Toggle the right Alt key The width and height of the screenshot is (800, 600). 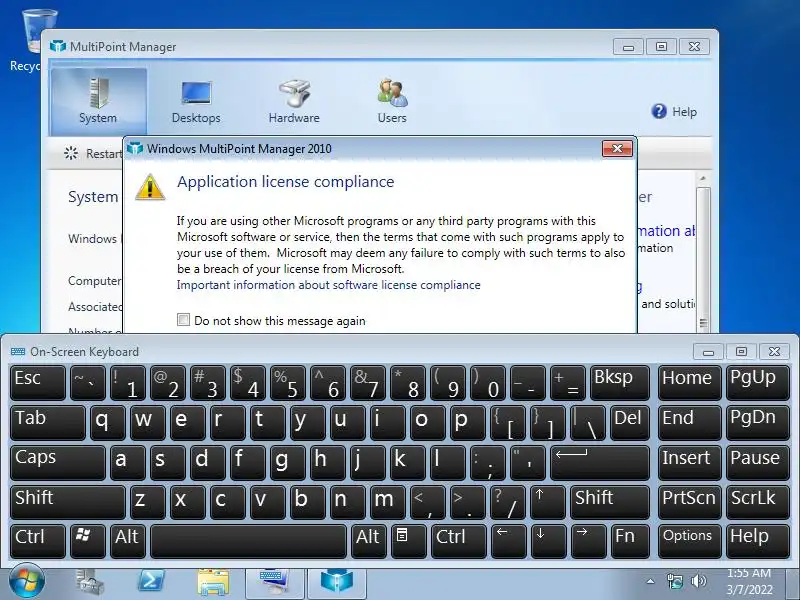pos(368,541)
